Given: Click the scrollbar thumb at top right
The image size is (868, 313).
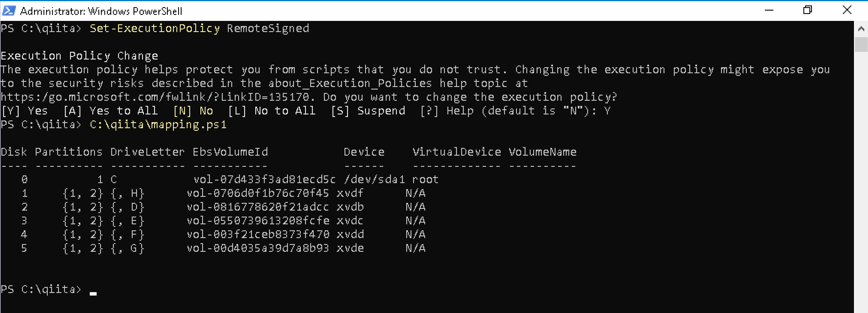Looking at the screenshot, I should coord(861,44).
